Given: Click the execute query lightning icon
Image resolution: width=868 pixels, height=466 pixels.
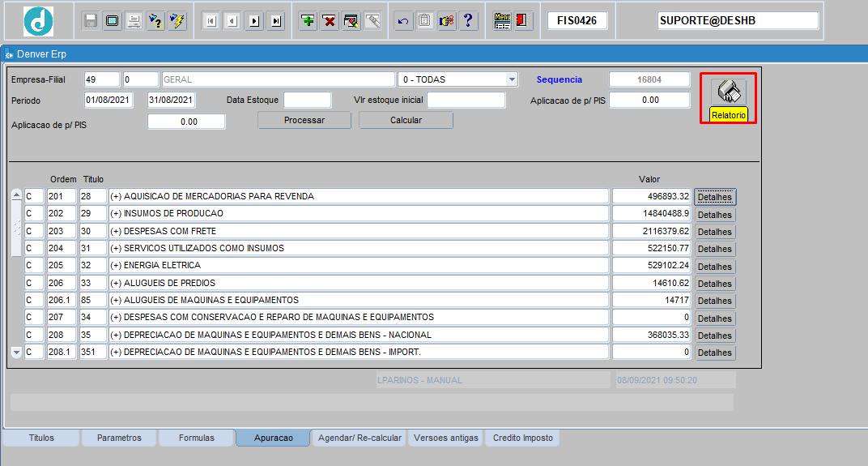Looking at the screenshot, I should [177, 21].
